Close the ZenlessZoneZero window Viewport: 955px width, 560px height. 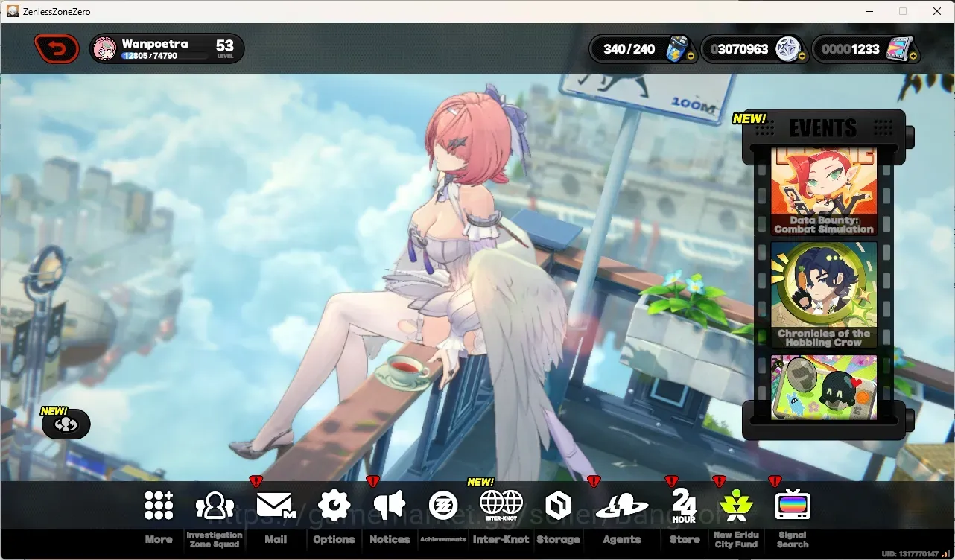pos(937,11)
